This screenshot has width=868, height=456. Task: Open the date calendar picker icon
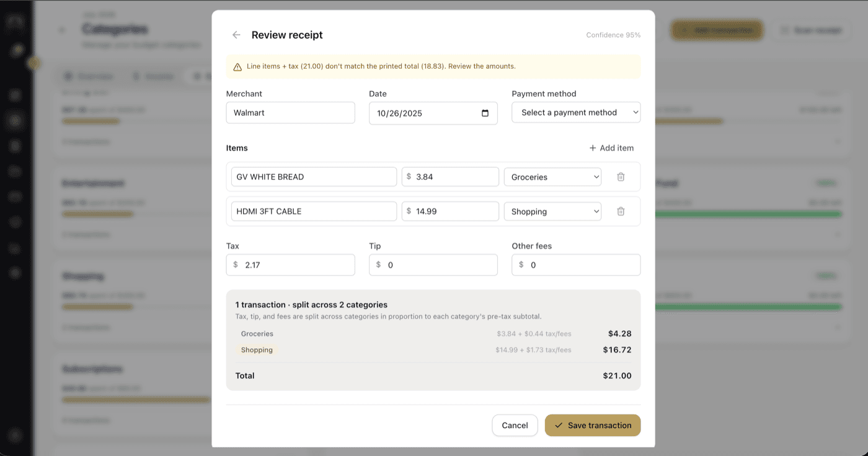485,113
